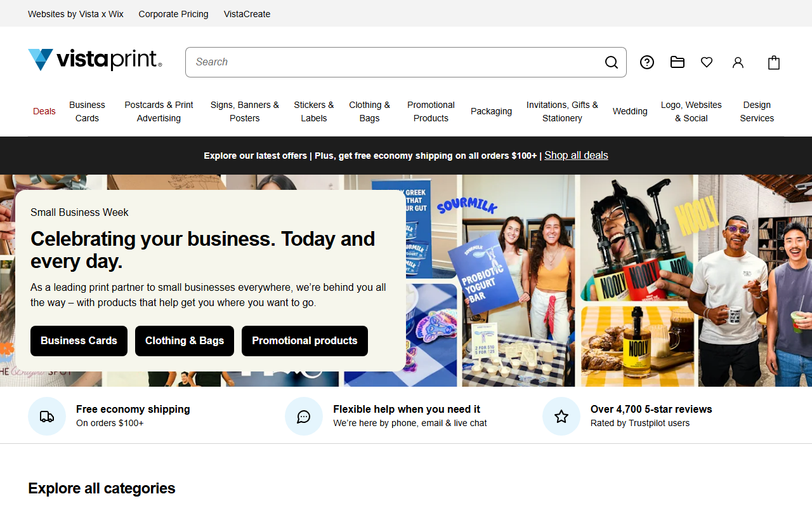812x508 pixels.
Task: Click the Promotional products hero button
Action: pyautogui.click(x=304, y=341)
